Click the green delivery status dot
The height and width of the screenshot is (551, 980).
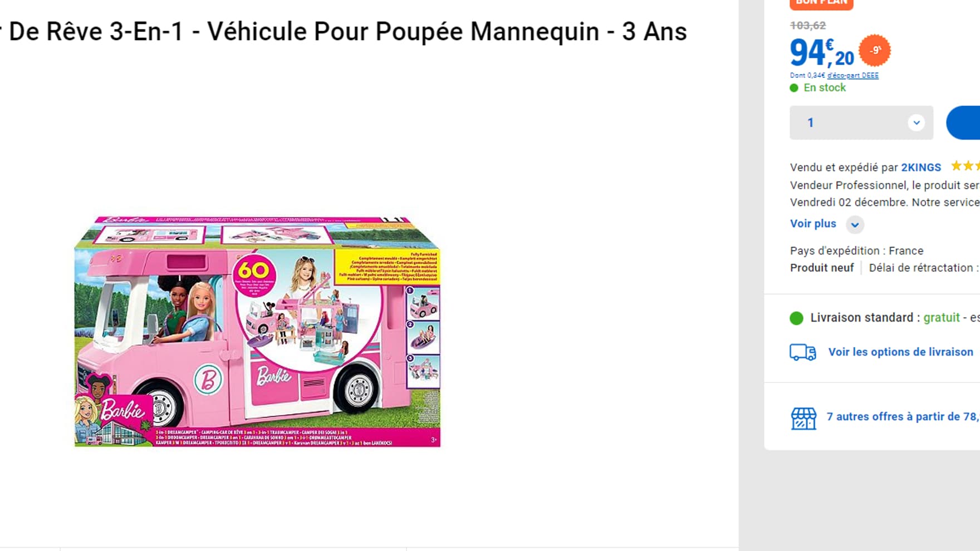click(797, 318)
